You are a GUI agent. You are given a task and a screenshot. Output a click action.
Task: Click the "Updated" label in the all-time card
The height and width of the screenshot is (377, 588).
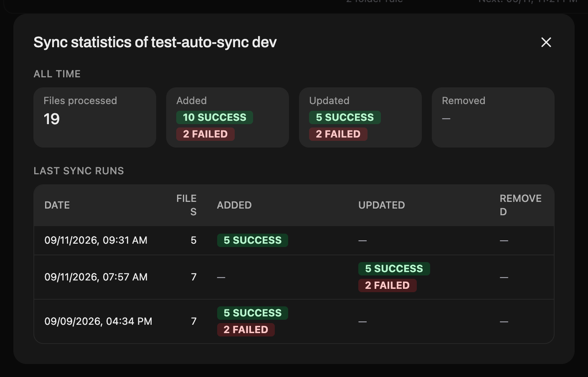329,101
